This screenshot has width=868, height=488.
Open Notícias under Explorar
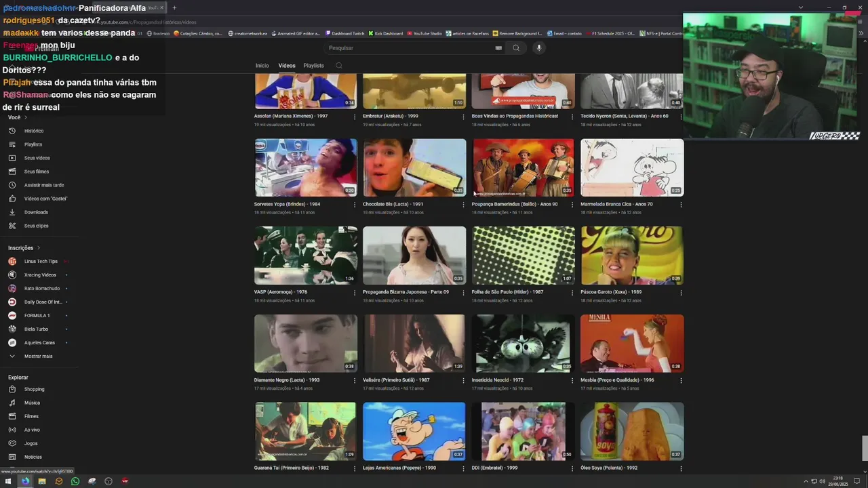(33, 457)
